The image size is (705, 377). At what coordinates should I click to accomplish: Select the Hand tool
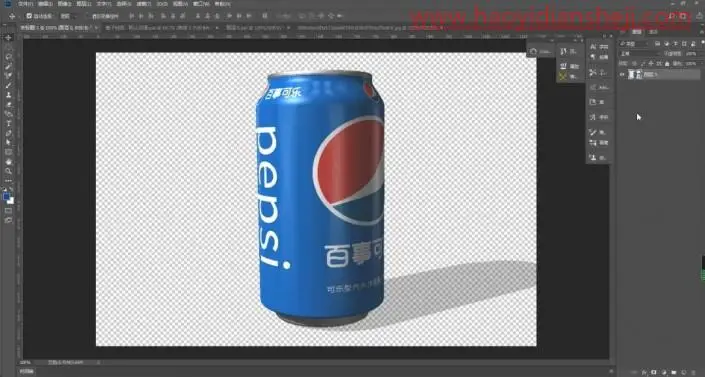coord(8,162)
